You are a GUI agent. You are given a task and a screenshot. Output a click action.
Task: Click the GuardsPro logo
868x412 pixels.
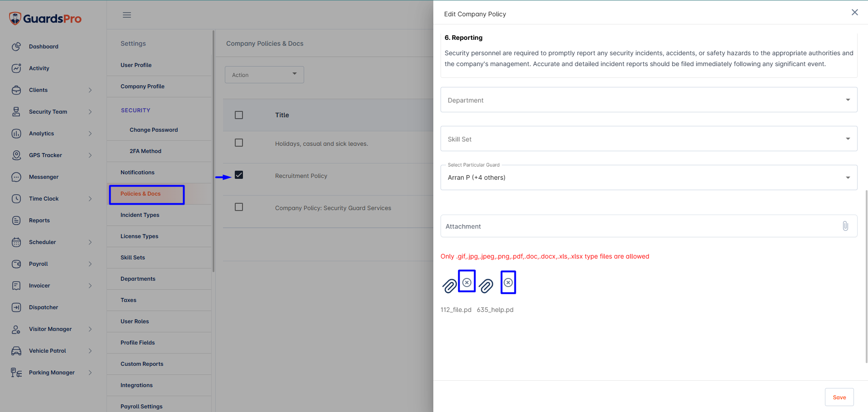(x=45, y=19)
